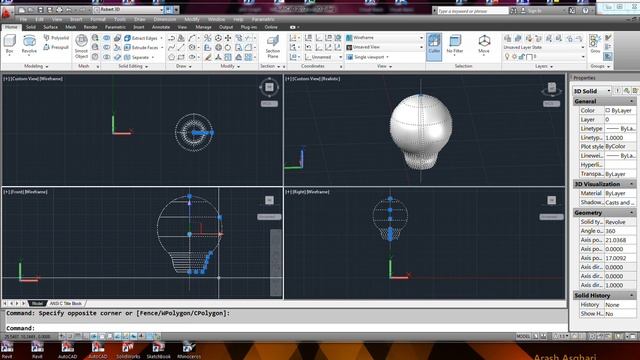Click the Command line input field
Viewport: 640px width, 360px height.
click(x=286, y=328)
